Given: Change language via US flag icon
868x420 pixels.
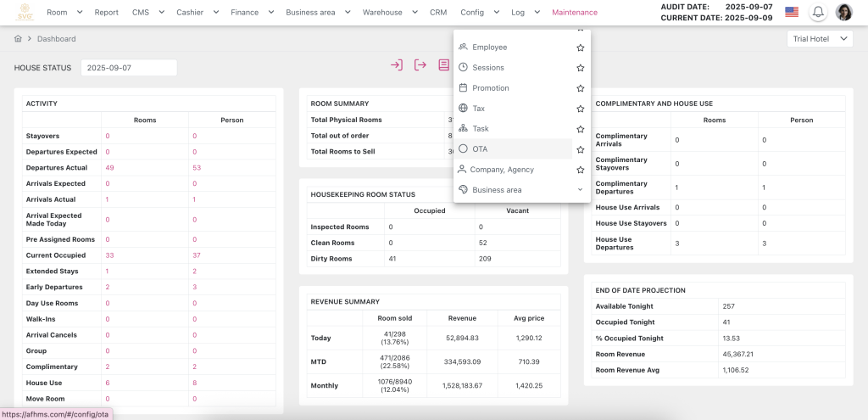Looking at the screenshot, I should [792, 12].
